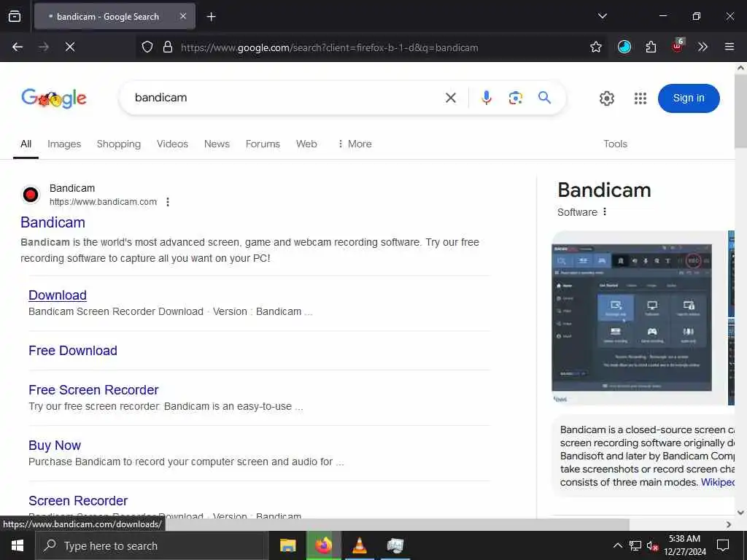The width and height of the screenshot is (747, 560).
Task: Expand the More filters menu
Action: [x=355, y=144]
